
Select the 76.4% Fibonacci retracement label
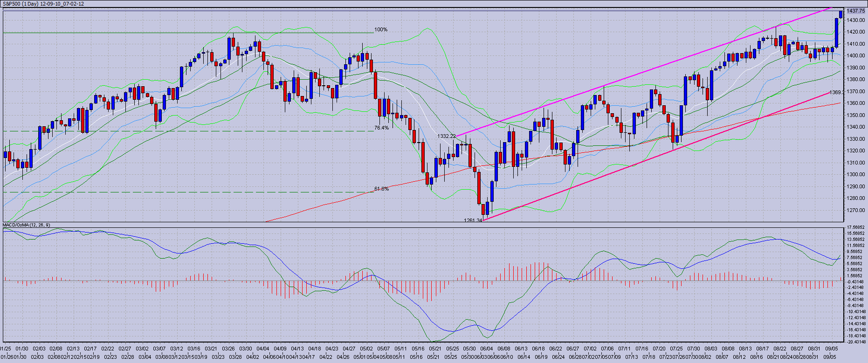tap(381, 128)
